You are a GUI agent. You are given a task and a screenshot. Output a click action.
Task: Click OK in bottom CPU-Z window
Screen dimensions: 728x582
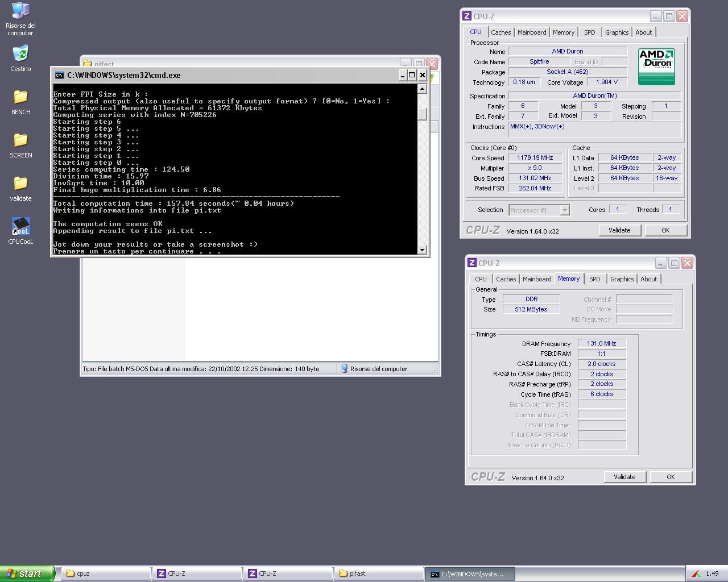[x=671, y=477]
